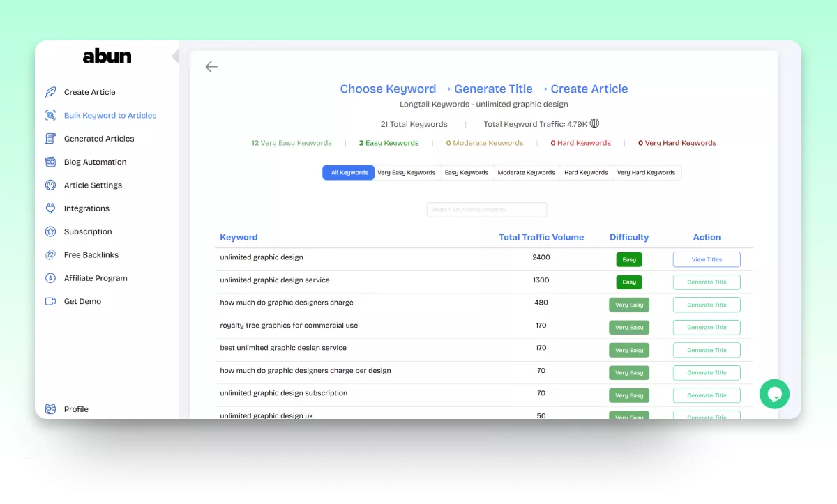Click the Subscription star icon
The image size is (837, 504).
50,231
